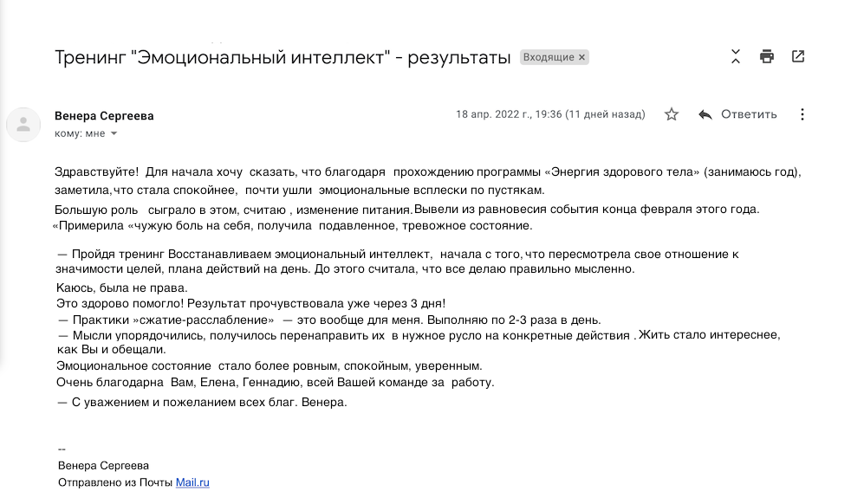864x504 pixels.
Task: Open the Mail.ru link in the signature
Action: [x=192, y=482]
